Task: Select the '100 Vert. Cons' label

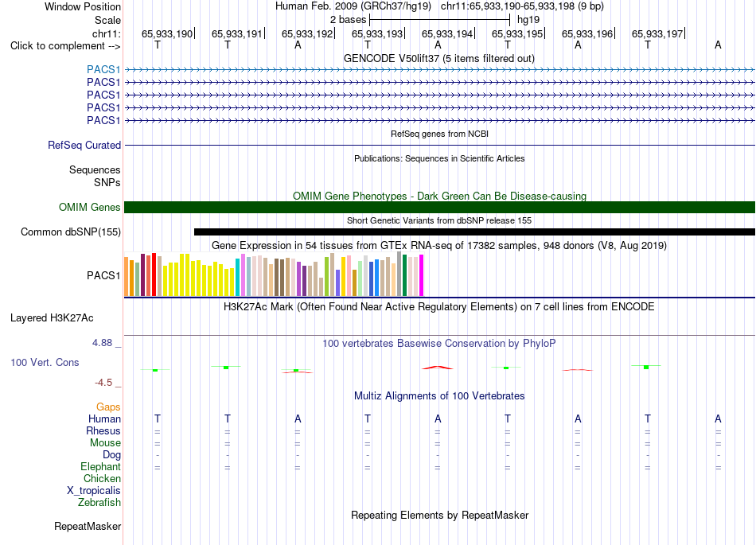Action: pos(45,362)
